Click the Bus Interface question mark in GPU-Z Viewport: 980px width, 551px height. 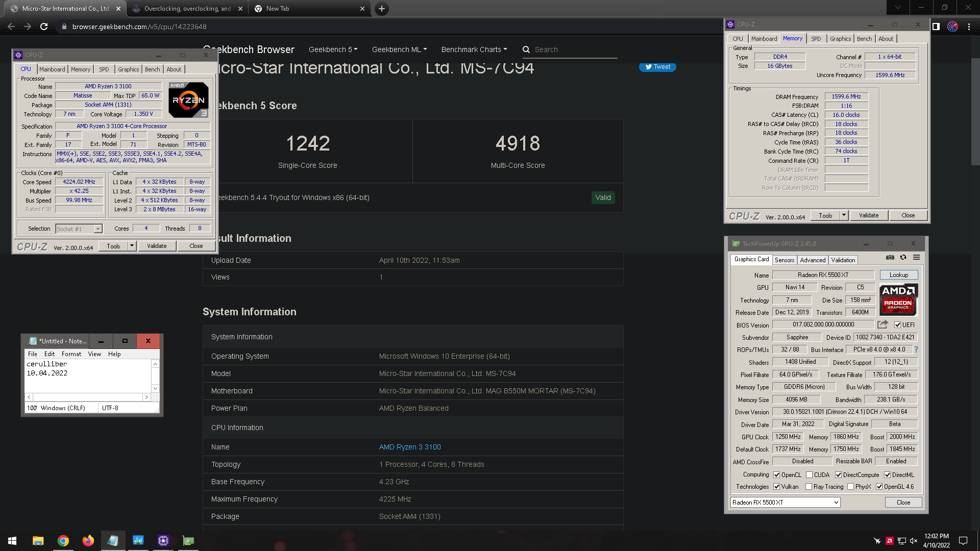pyautogui.click(x=916, y=349)
